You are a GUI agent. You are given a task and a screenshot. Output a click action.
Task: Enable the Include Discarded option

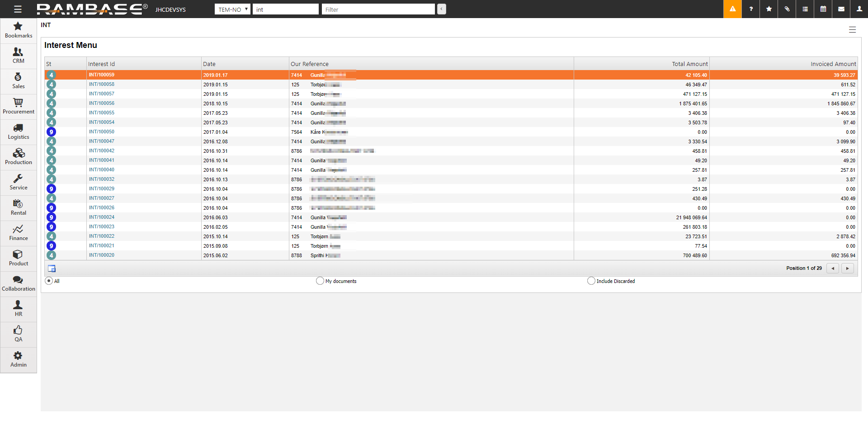591,281
